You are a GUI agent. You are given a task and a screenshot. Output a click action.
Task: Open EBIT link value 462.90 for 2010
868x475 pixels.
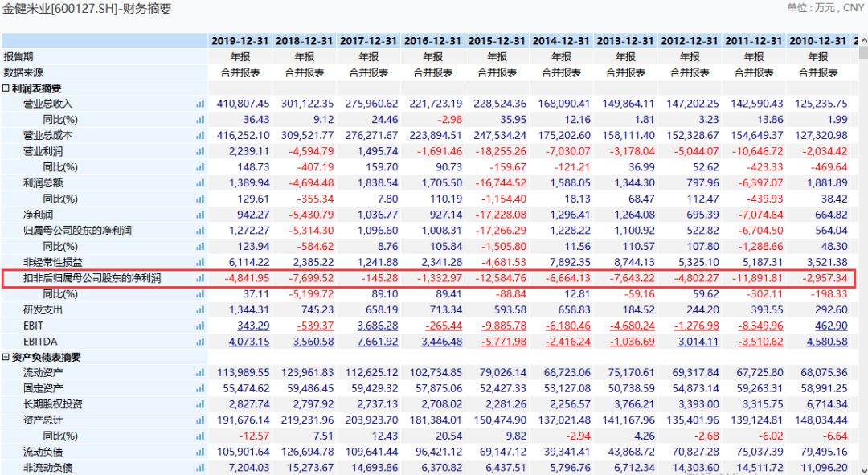click(832, 326)
